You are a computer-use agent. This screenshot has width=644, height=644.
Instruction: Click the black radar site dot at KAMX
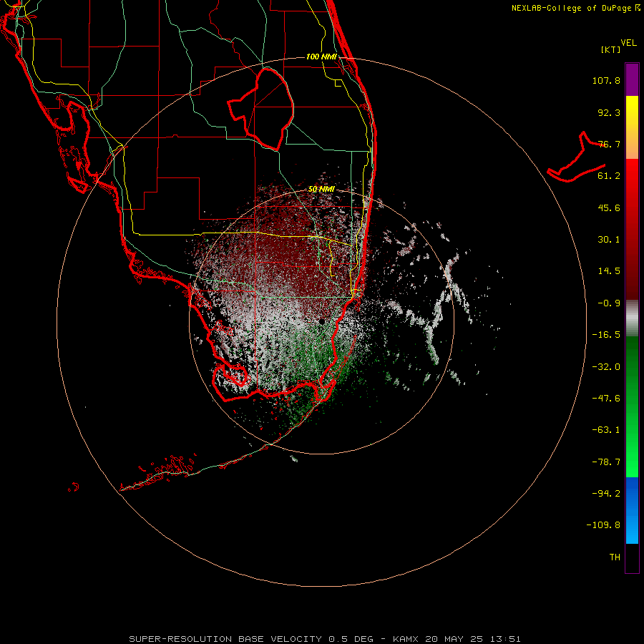(321, 321)
